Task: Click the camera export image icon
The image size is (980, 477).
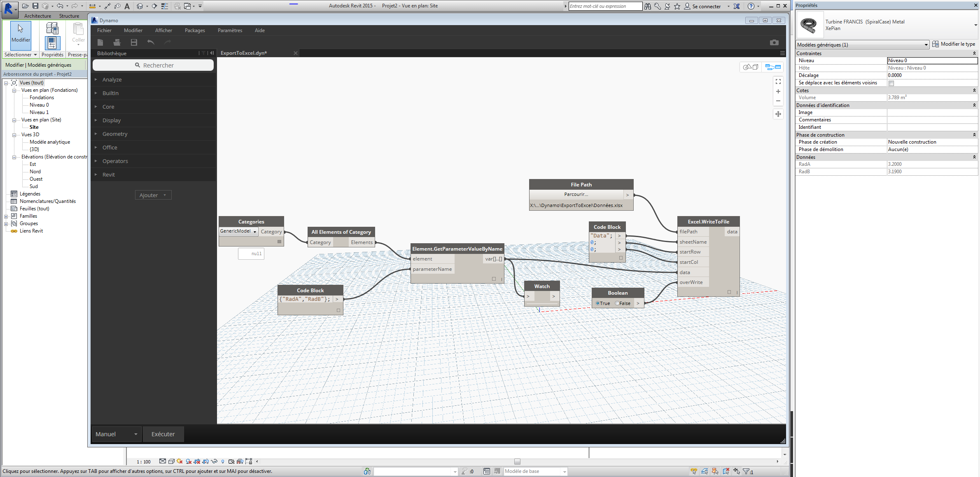Action: (774, 42)
